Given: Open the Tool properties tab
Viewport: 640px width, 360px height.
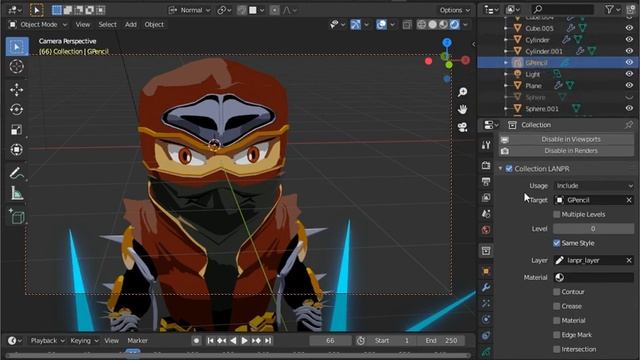Looking at the screenshot, I should (x=486, y=145).
